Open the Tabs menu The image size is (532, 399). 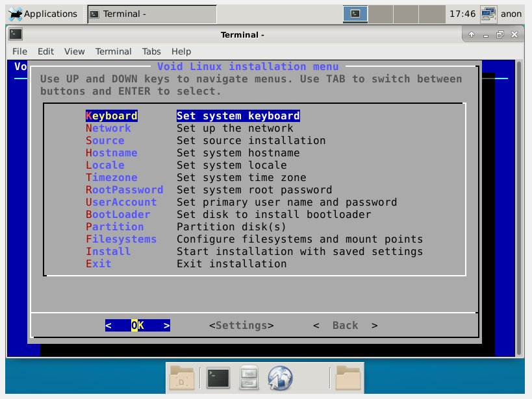[151, 51]
